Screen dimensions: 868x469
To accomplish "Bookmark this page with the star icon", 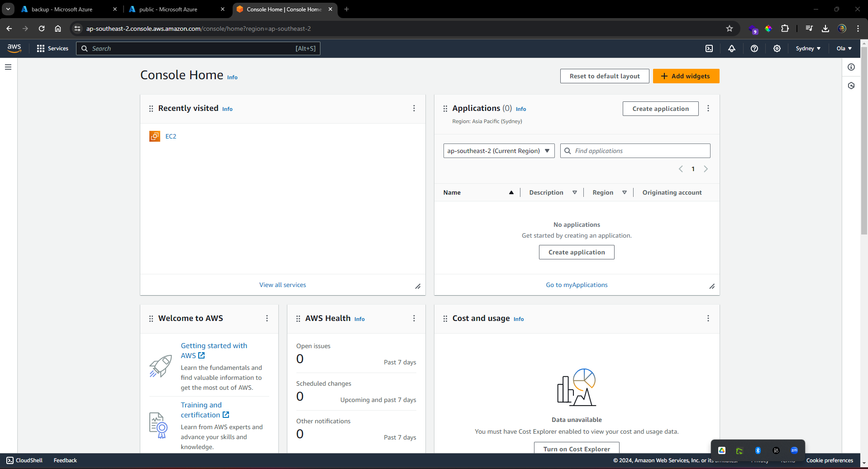I will [730, 29].
